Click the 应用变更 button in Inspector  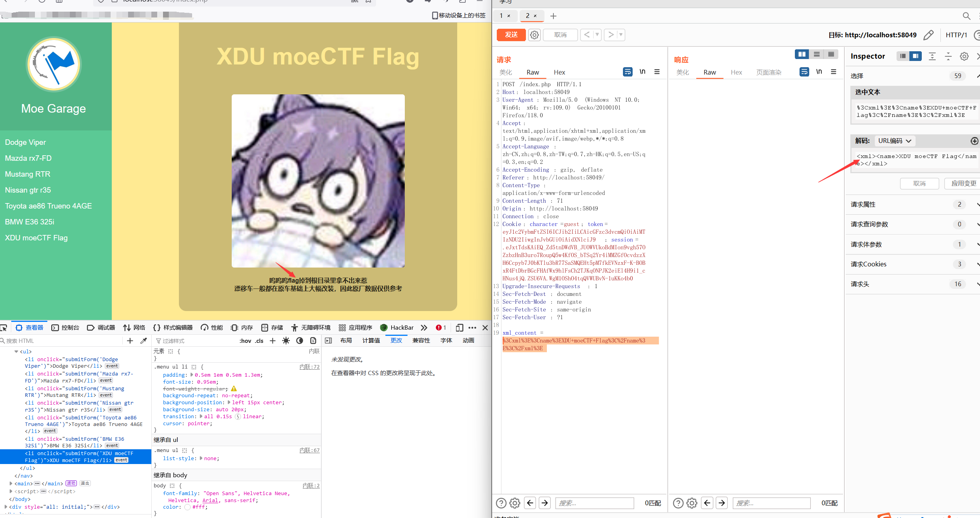[962, 183]
